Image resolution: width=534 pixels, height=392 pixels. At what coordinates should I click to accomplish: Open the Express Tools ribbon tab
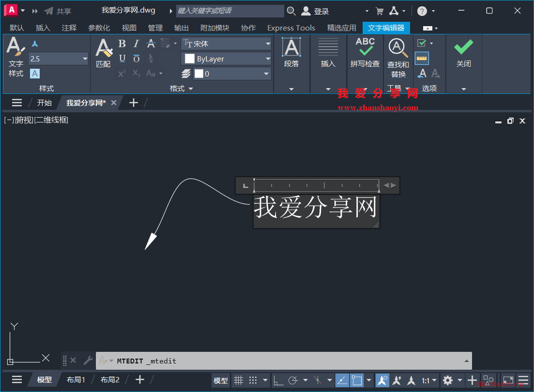(291, 28)
